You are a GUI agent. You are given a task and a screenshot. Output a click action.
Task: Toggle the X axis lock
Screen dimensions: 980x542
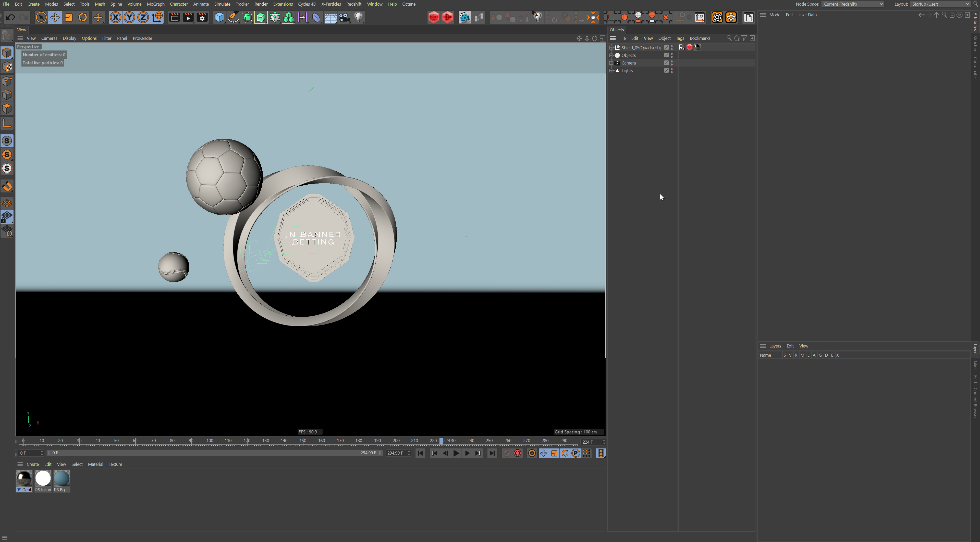pos(116,18)
